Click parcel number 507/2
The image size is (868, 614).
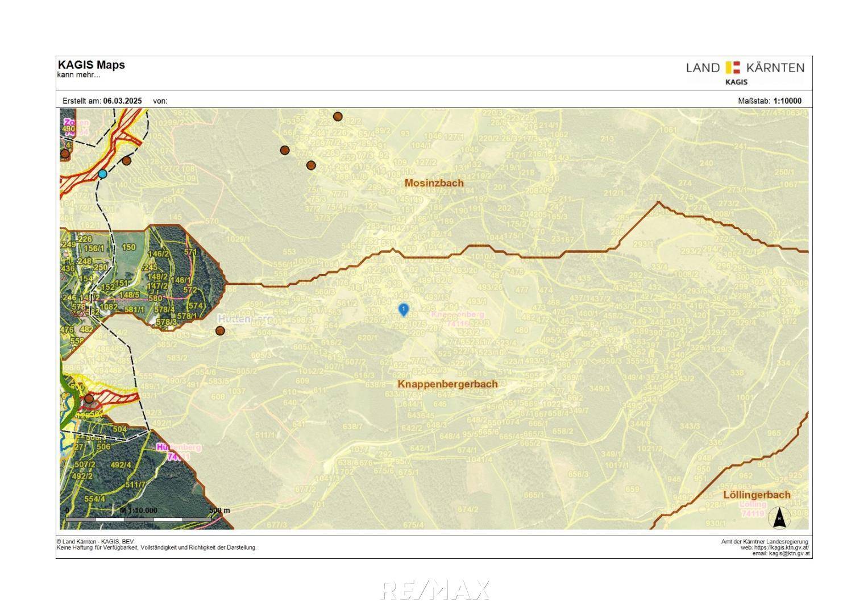click(x=84, y=464)
